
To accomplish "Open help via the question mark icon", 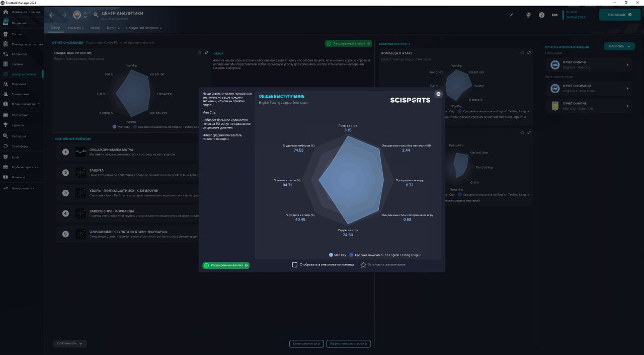I will point(541,15).
